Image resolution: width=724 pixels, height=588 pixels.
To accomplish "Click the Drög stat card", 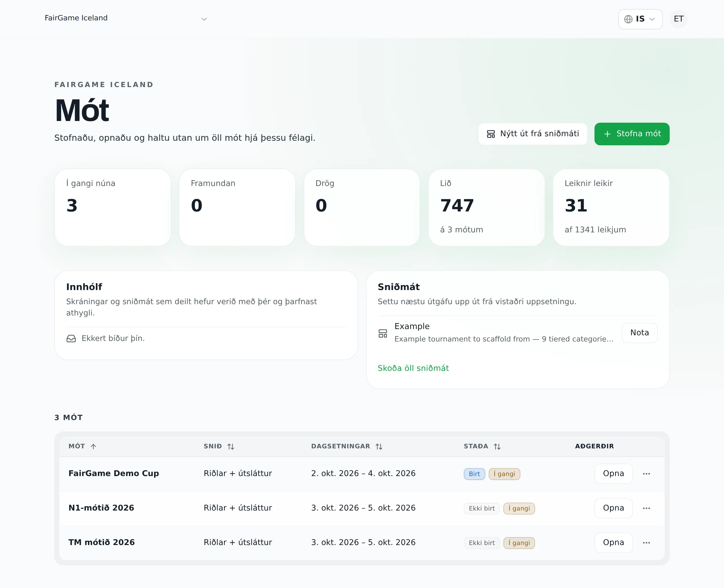I will (362, 207).
